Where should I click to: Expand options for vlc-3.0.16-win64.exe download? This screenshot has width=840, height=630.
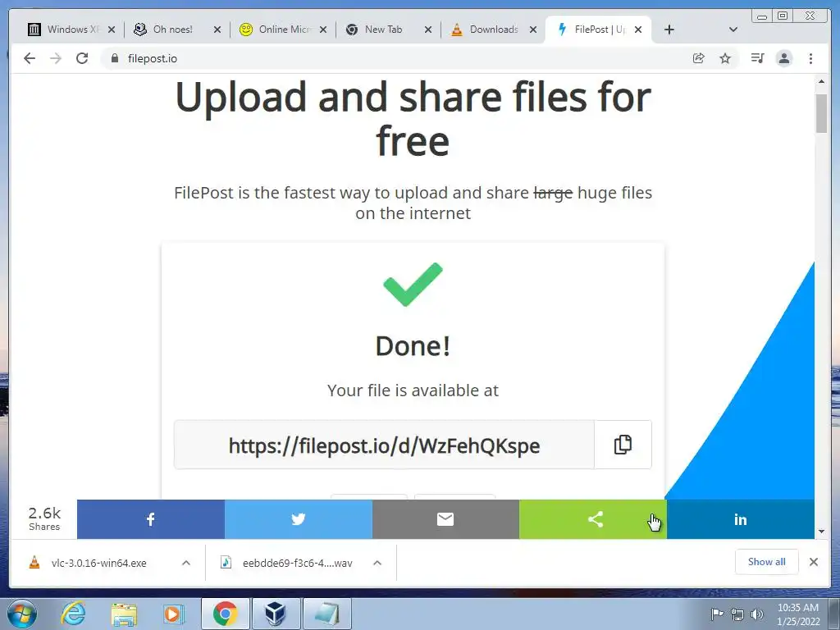(186, 563)
